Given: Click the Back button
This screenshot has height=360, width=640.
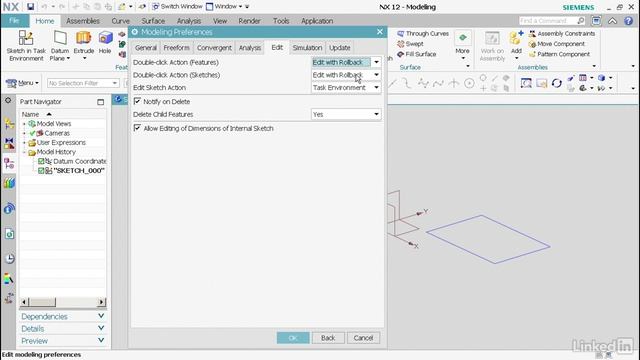Looking at the screenshot, I should [328, 338].
